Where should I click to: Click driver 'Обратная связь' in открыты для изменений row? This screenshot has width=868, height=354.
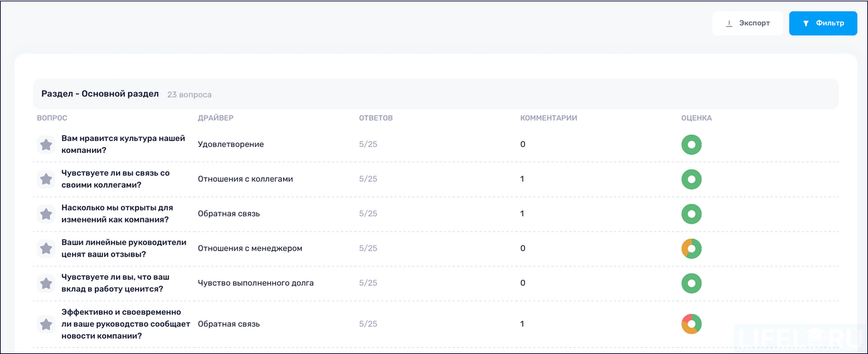click(x=229, y=214)
